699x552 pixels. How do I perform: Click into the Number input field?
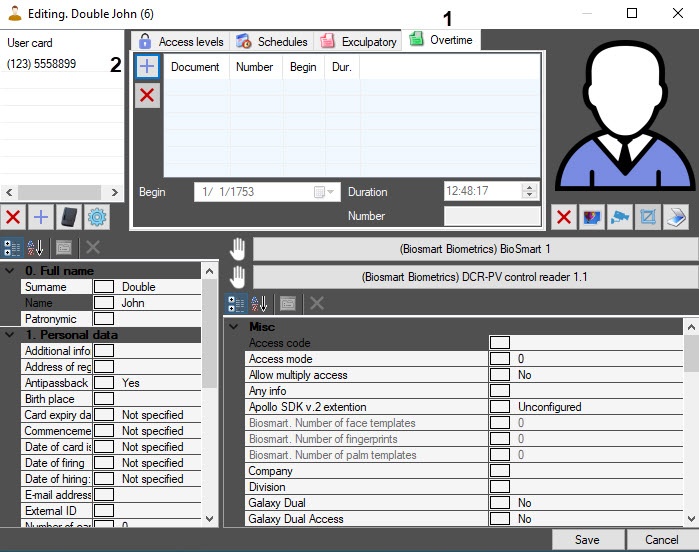pyautogui.click(x=492, y=216)
